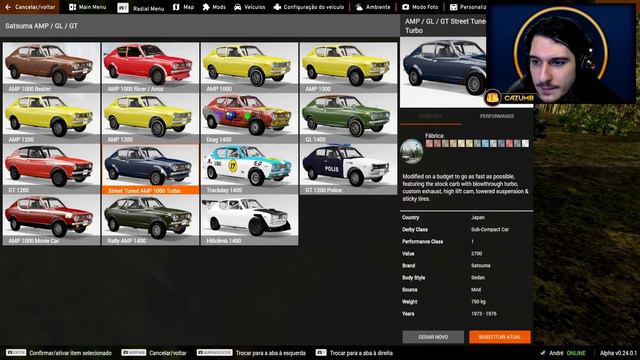Click the Sub-Compact Car derby class value
Viewport: 640px width, 360px height.
(490, 229)
